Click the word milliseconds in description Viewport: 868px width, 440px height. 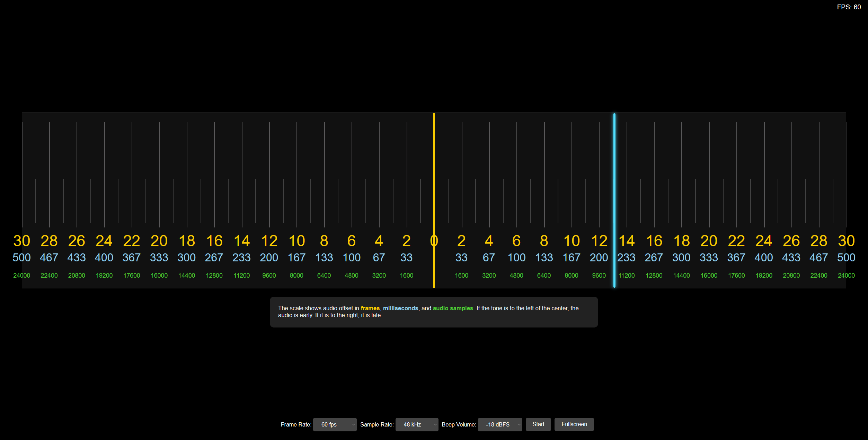point(400,308)
